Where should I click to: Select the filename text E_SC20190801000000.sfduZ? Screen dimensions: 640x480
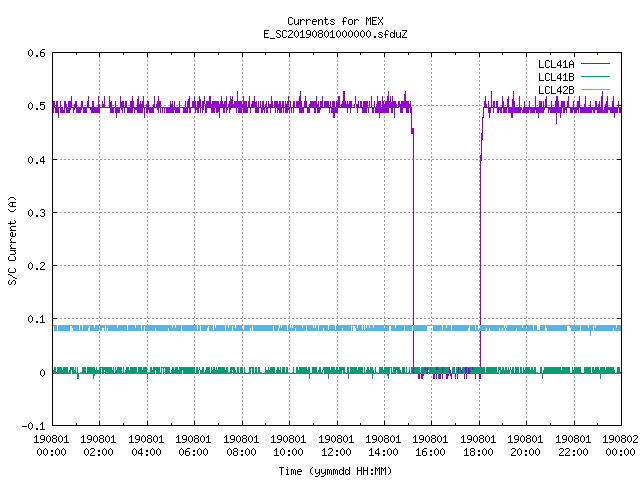(335, 34)
